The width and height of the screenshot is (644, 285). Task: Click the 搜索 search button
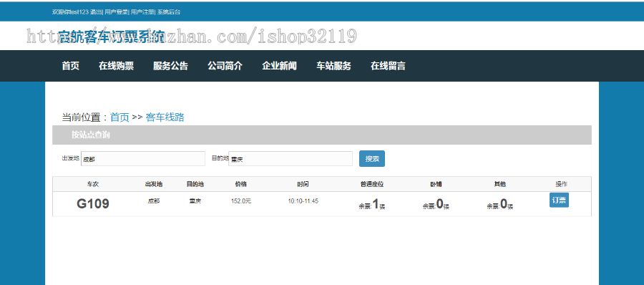372,159
